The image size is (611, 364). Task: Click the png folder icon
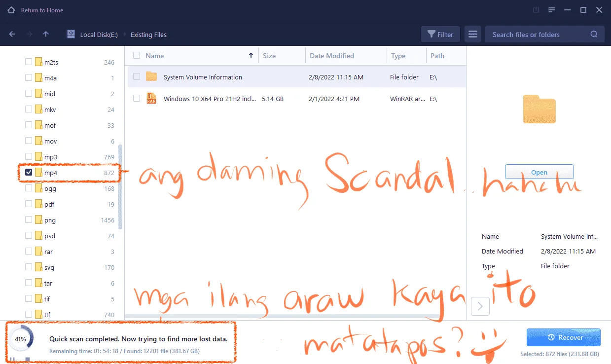coord(38,220)
